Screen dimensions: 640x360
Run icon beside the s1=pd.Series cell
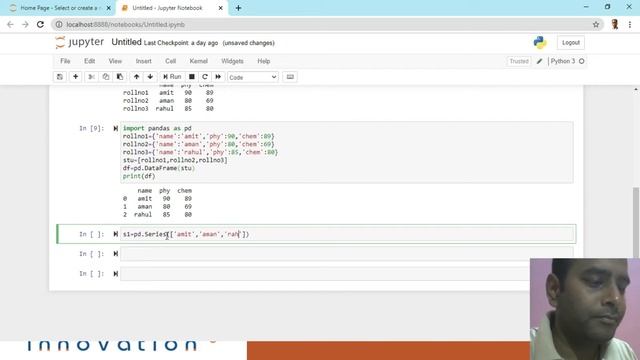tap(116, 234)
